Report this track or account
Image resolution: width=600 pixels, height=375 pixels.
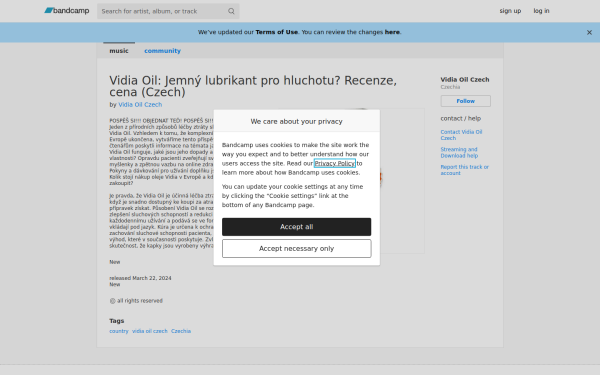click(x=464, y=170)
